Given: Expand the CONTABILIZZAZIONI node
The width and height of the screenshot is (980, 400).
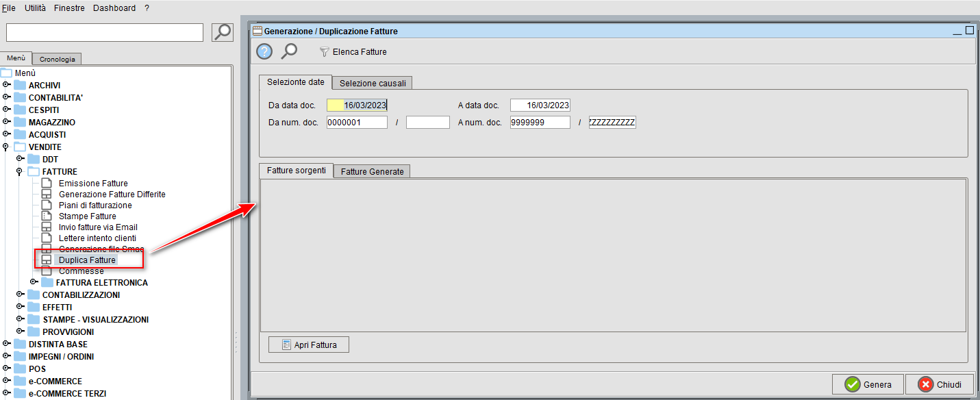Looking at the screenshot, I should tap(20, 295).
